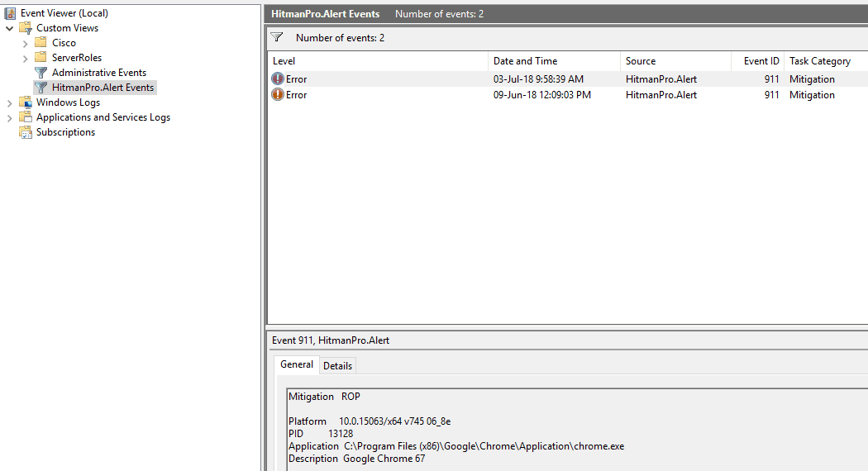Screen dimensions: 868x471
Task: Sort events by the Task Category column
Action: (826, 61)
